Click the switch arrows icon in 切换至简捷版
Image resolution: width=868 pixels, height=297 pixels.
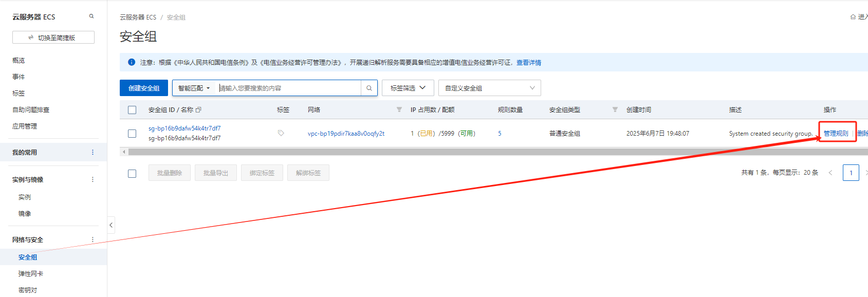click(x=31, y=38)
